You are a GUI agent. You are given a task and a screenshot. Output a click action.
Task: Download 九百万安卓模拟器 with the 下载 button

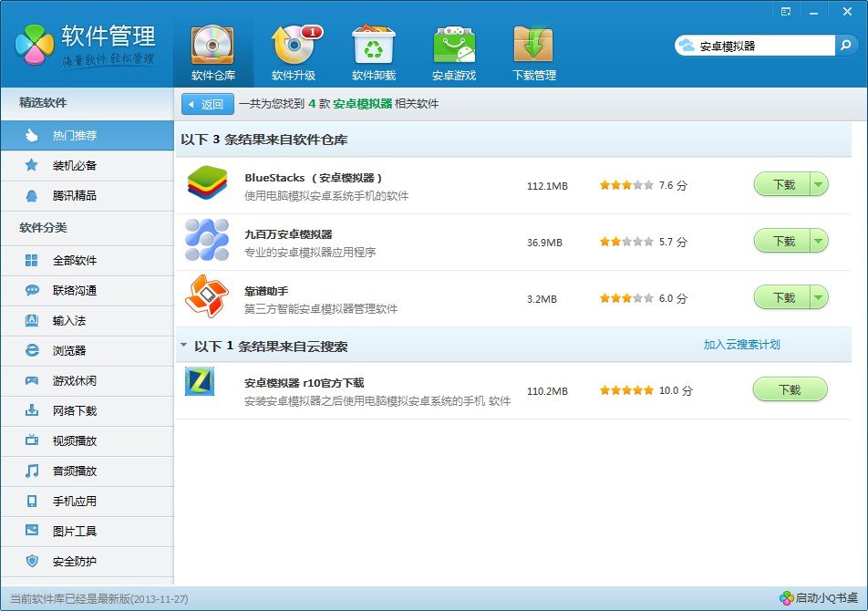click(782, 241)
